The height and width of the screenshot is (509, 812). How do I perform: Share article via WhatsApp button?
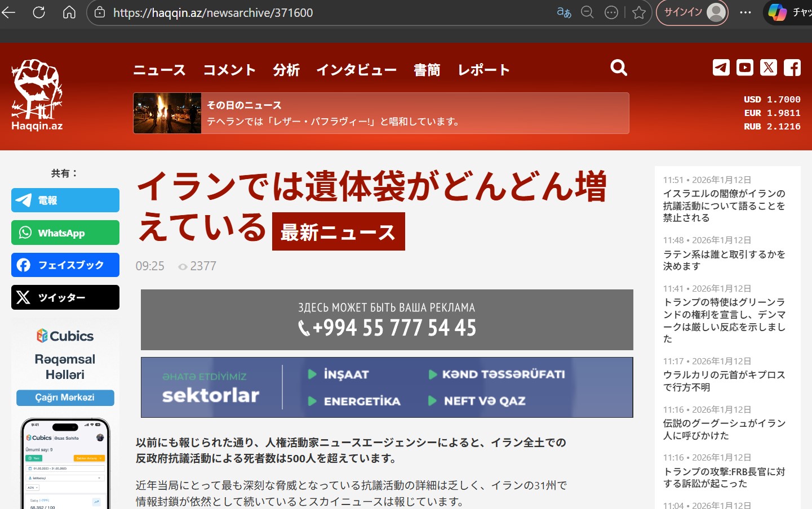[x=65, y=233]
